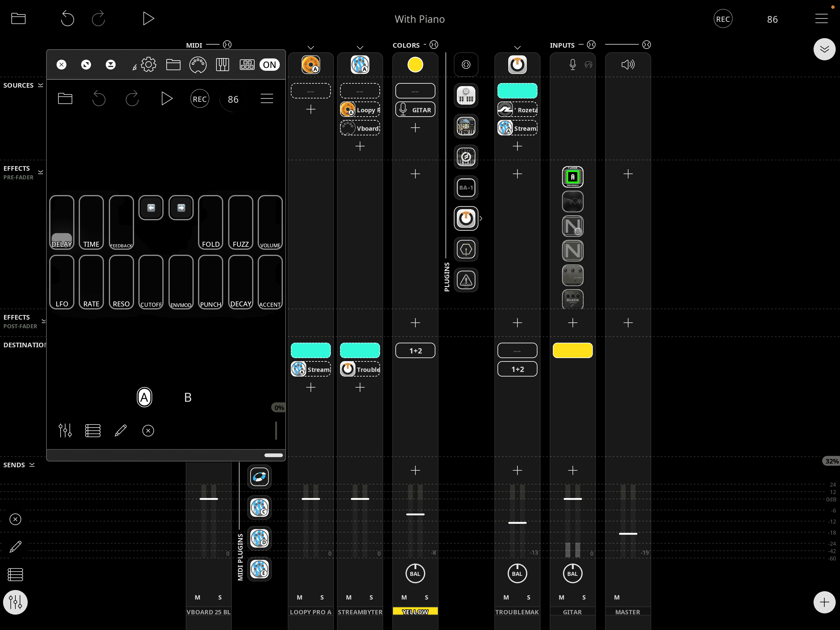Close the COLORS group
Image resolution: width=840 pixels, height=630 pixels.
tap(434, 45)
